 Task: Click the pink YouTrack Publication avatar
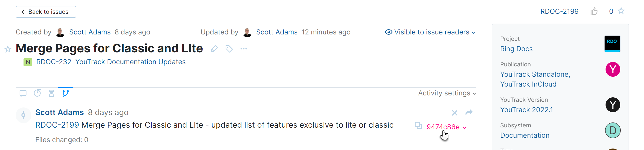[x=612, y=69]
